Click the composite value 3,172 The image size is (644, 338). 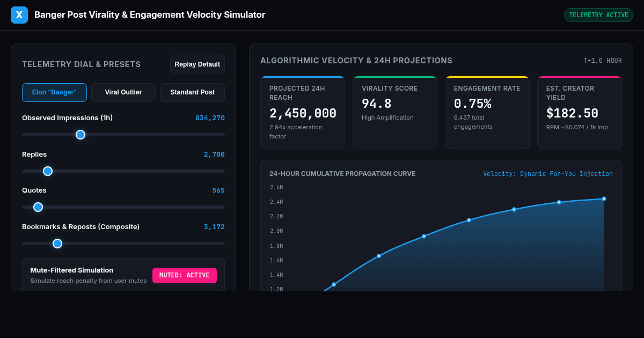[214, 227]
